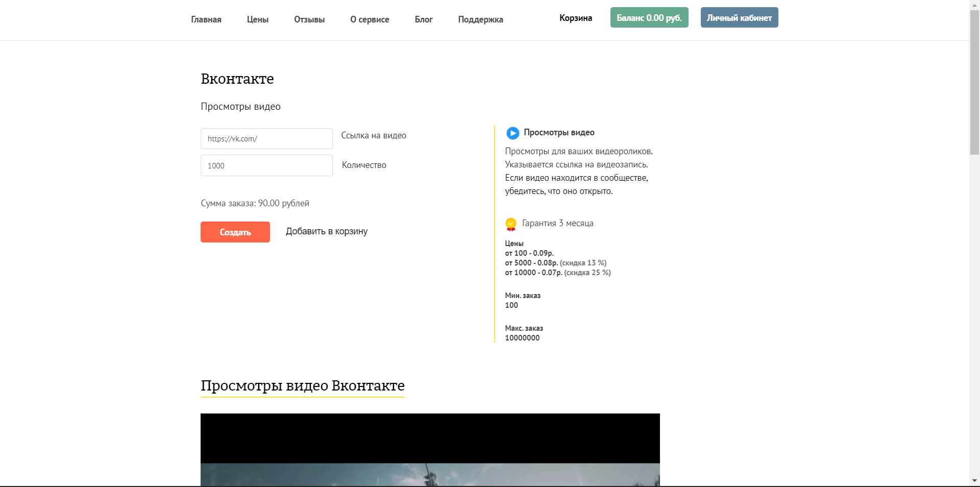This screenshot has height=487, width=980.
Task: Open the Отзывы menu item
Action: 309,19
